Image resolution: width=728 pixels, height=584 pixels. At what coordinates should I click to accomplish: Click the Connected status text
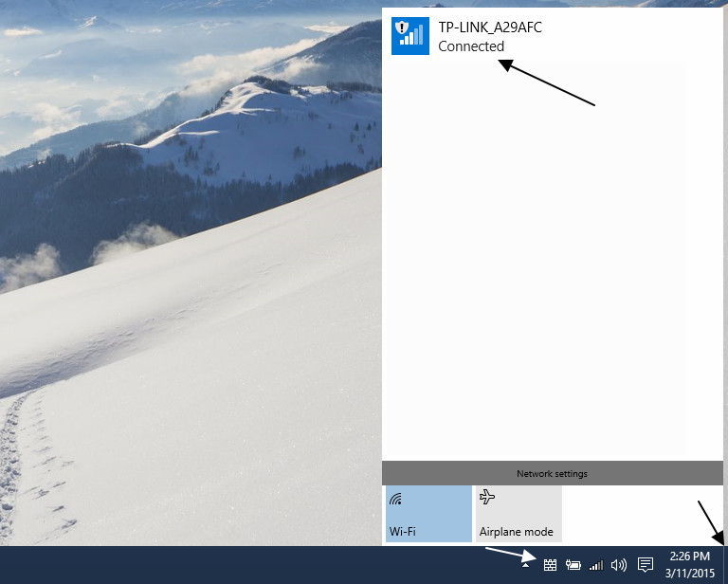tap(471, 46)
